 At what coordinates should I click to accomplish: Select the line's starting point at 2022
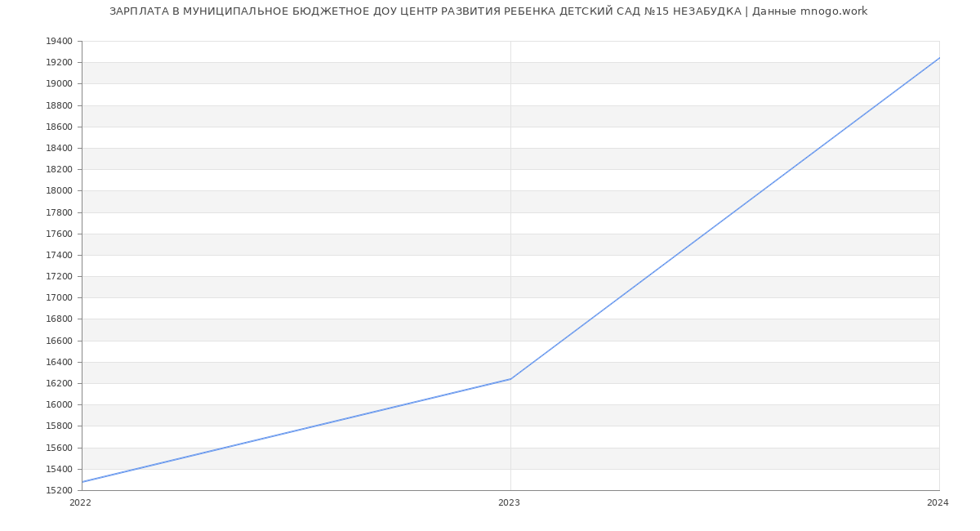tap(82, 482)
